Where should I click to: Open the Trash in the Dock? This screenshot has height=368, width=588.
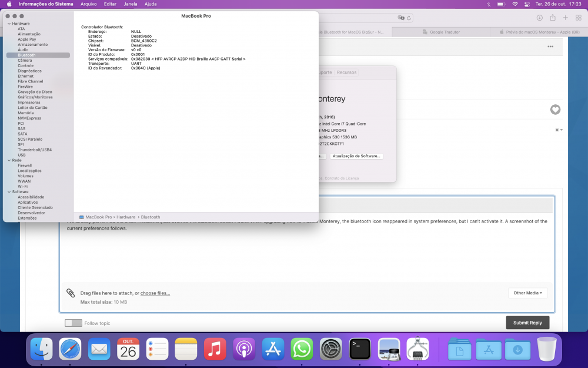(546, 349)
